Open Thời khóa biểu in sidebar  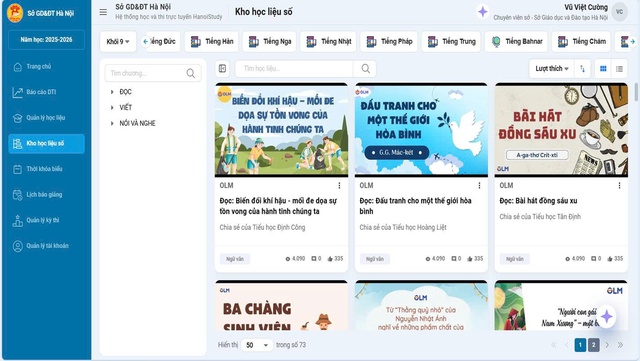[47, 169]
